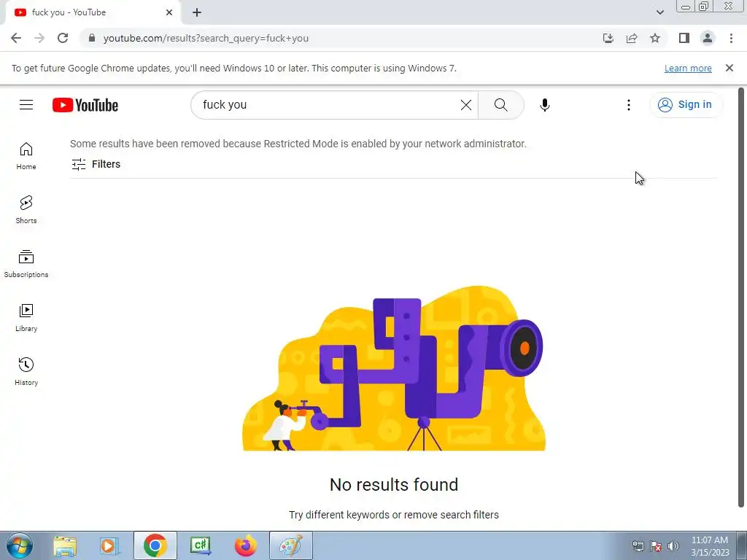Share this page from the address bar
The height and width of the screenshot is (560, 747).
[x=632, y=38]
